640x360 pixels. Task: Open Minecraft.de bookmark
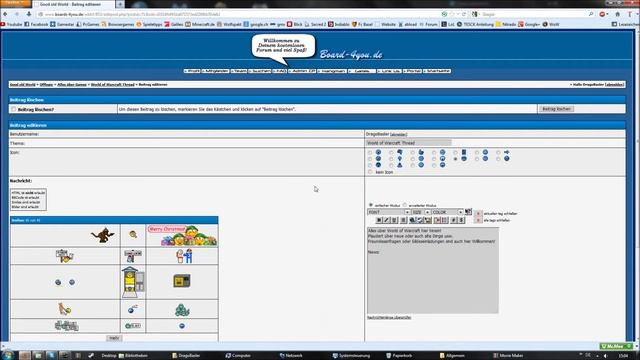click(200, 24)
